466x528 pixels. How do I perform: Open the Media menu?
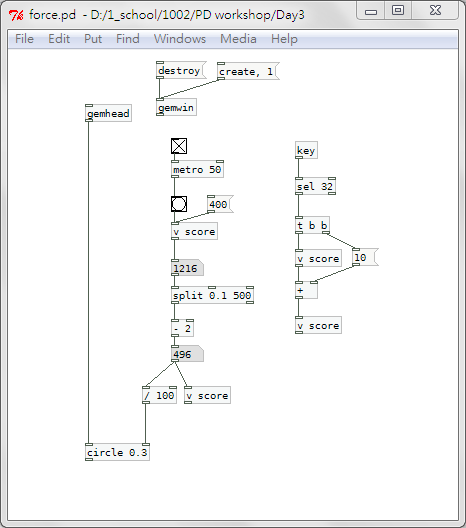pos(238,39)
